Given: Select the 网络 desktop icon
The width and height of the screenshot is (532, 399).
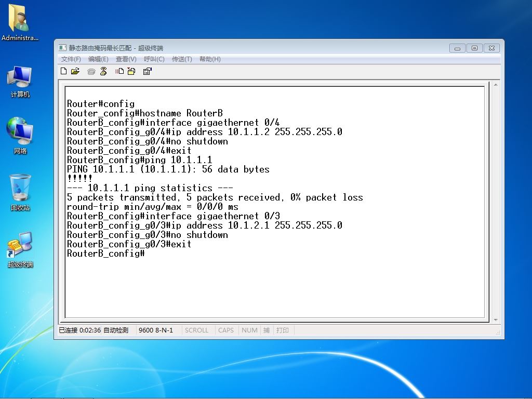Looking at the screenshot, I should pyautogui.click(x=20, y=136).
